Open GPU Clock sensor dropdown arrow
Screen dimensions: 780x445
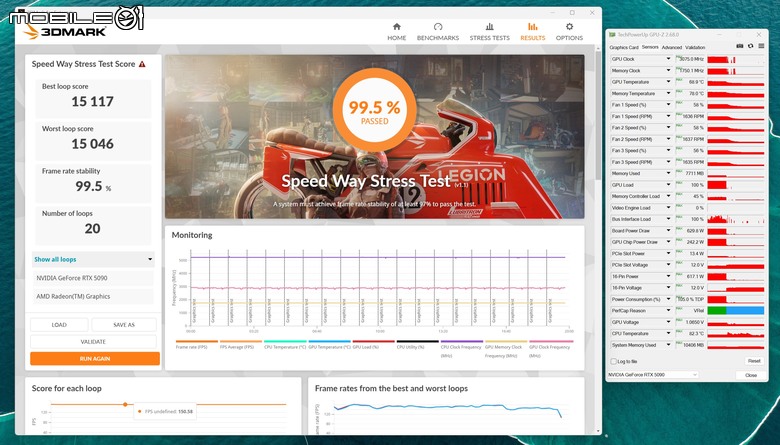pyautogui.click(x=668, y=59)
